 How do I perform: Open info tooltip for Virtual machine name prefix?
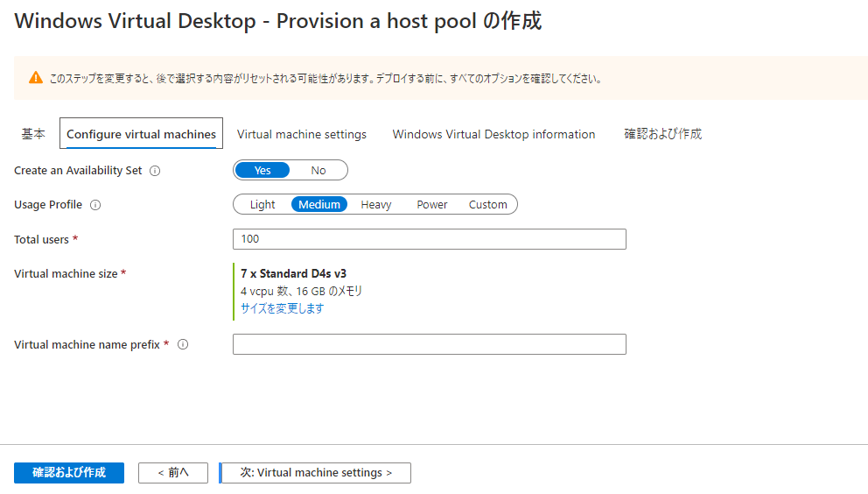[x=183, y=344]
